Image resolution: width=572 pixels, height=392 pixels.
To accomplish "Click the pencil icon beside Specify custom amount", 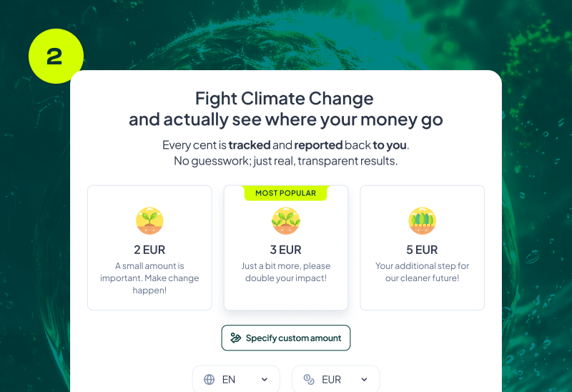I will tap(236, 338).
